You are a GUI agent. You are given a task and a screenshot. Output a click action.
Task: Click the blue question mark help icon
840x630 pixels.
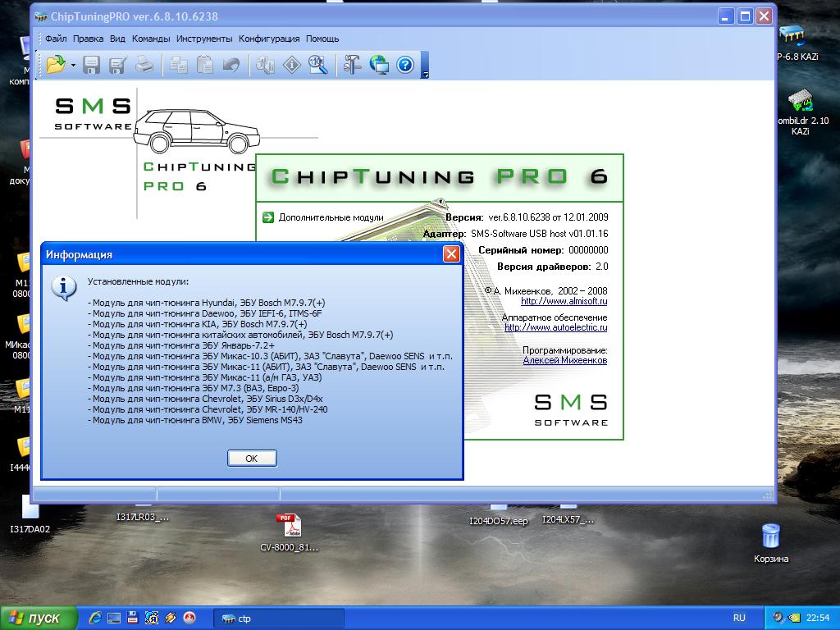[x=405, y=65]
